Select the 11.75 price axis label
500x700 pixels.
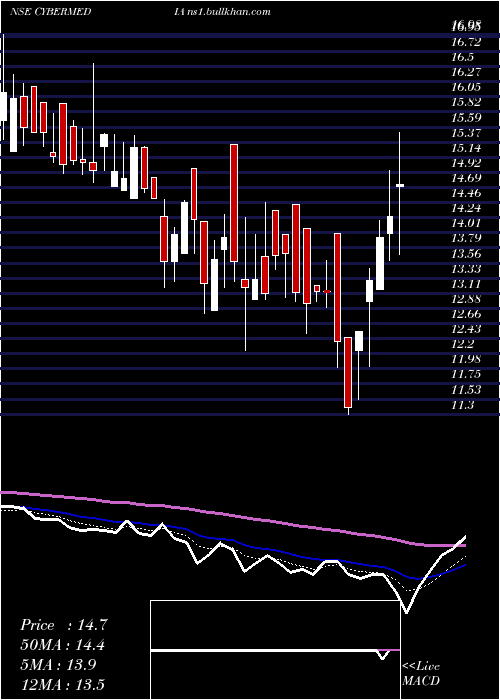(x=466, y=374)
